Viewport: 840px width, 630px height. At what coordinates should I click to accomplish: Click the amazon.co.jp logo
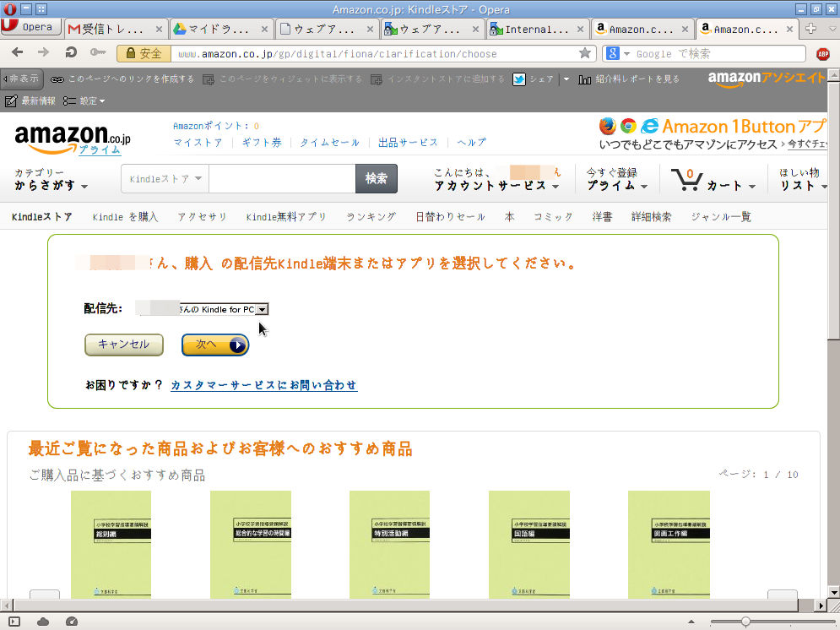pyautogui.click(x=73, y=138)
